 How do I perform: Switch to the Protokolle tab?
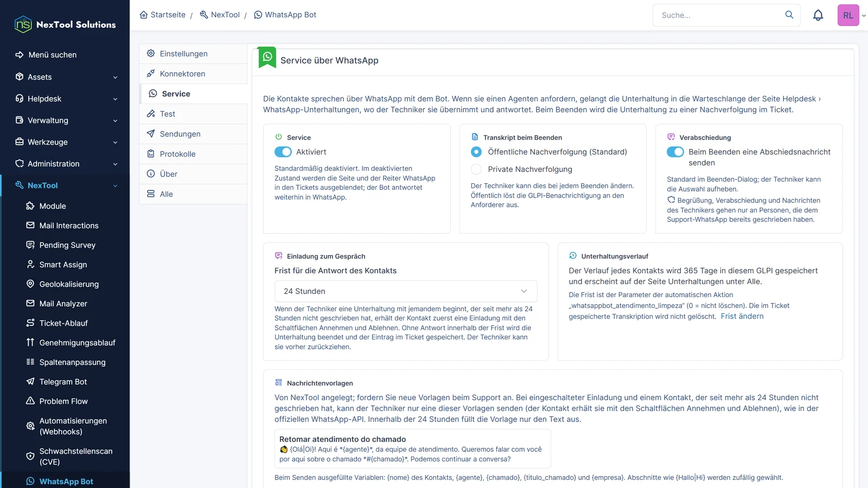tap(193, 154)
